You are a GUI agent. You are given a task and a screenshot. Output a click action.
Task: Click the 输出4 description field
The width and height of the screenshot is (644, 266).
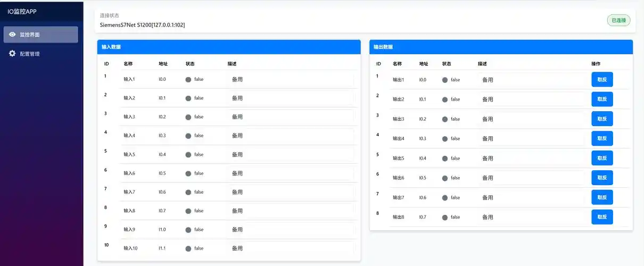tap(532, 138)
